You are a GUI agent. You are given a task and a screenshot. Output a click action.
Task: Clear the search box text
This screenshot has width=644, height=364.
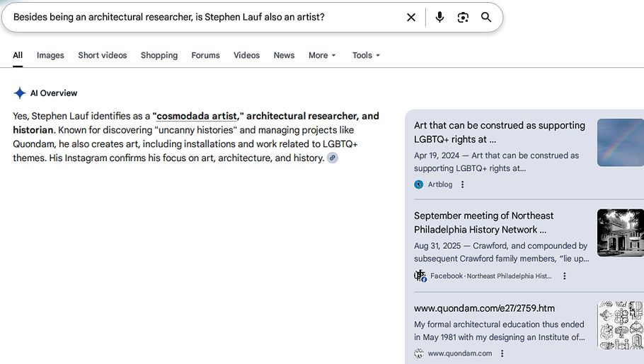(410, 18)
